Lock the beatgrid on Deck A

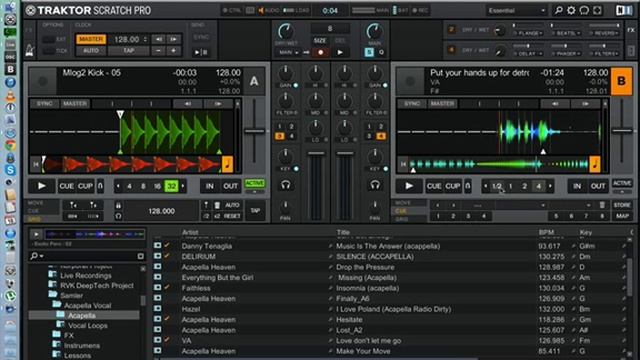pos(118,205)
